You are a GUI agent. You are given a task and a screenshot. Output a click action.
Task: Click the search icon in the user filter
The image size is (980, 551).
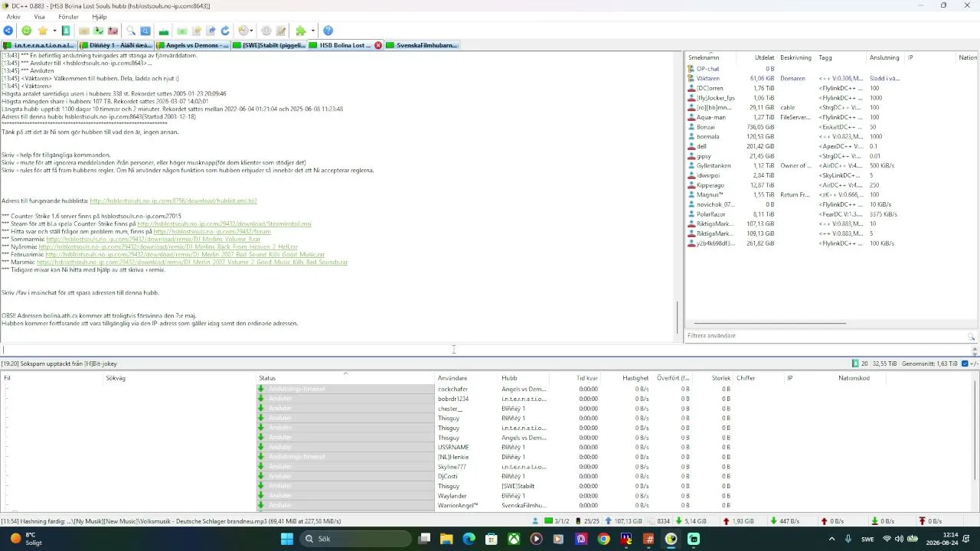coord(971,336)
